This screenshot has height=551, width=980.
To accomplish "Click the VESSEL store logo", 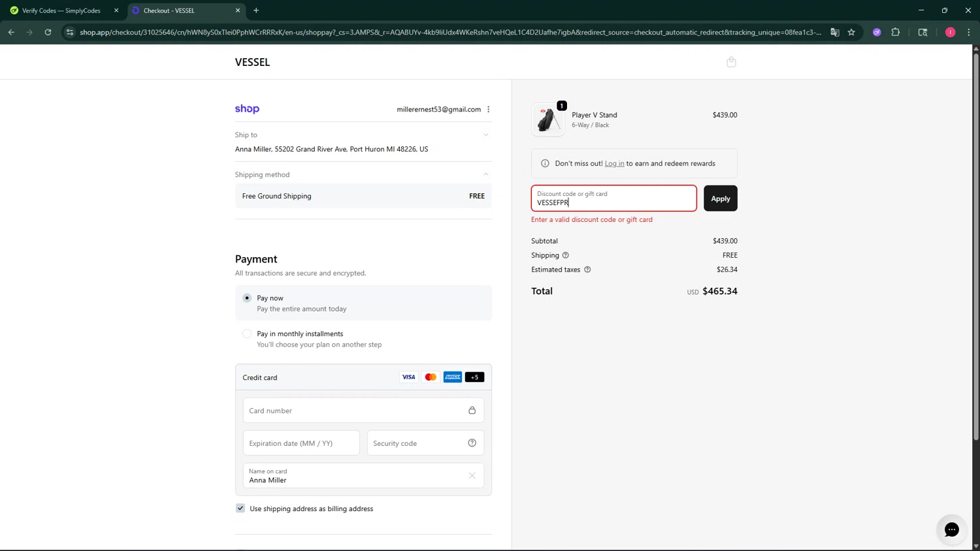I will pyautogui.click(x=252, y=62).
